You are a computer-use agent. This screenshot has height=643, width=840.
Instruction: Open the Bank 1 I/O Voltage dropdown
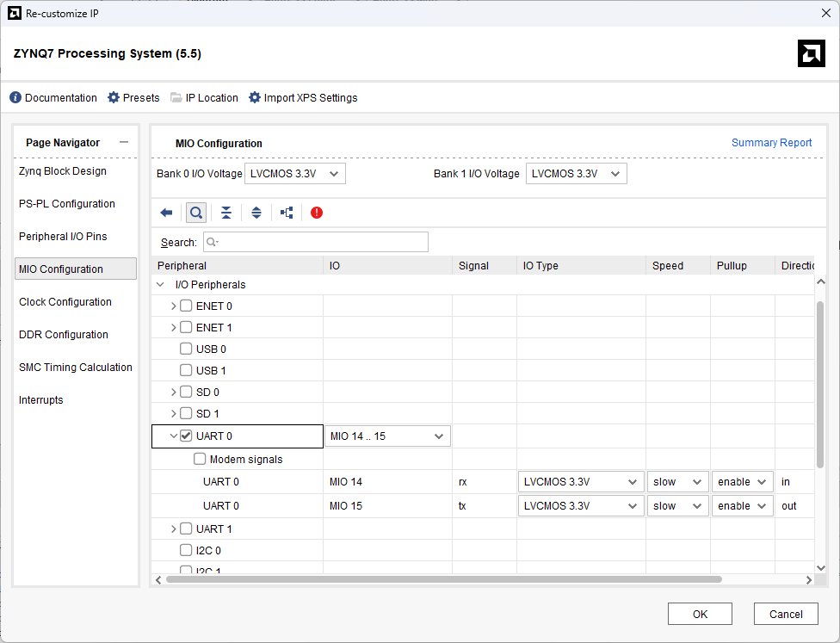point(577,174)
